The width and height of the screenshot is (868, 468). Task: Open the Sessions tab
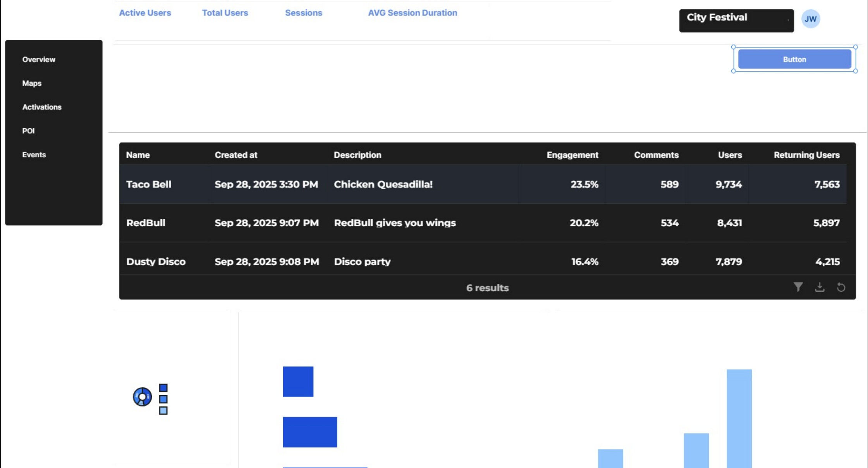(x=303, y=13)
